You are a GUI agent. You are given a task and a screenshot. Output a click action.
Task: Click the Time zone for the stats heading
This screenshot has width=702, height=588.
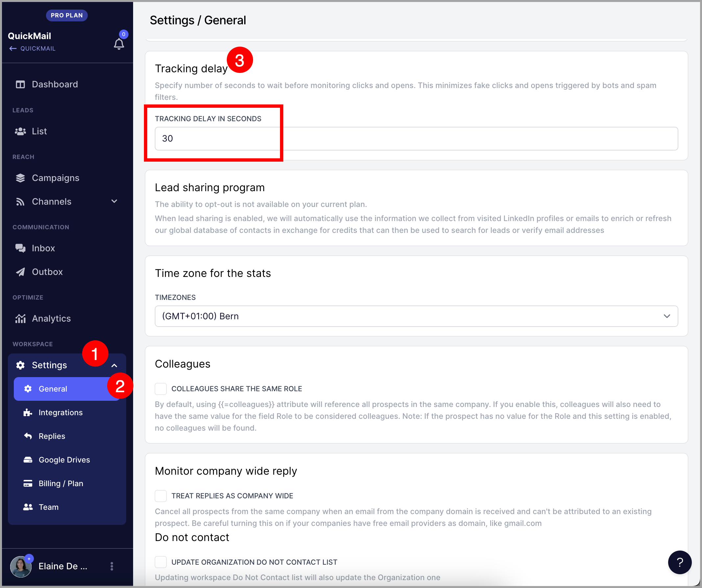[213, 273]
